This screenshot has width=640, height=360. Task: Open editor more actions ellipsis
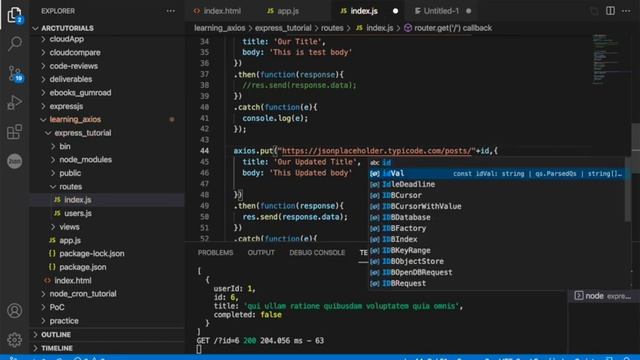point(626,11)
